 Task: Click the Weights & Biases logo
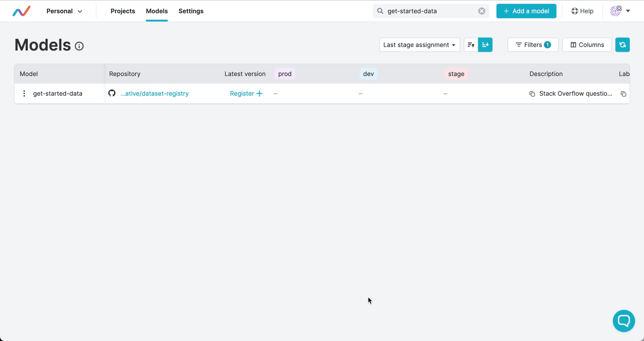(x=21, y=11)
